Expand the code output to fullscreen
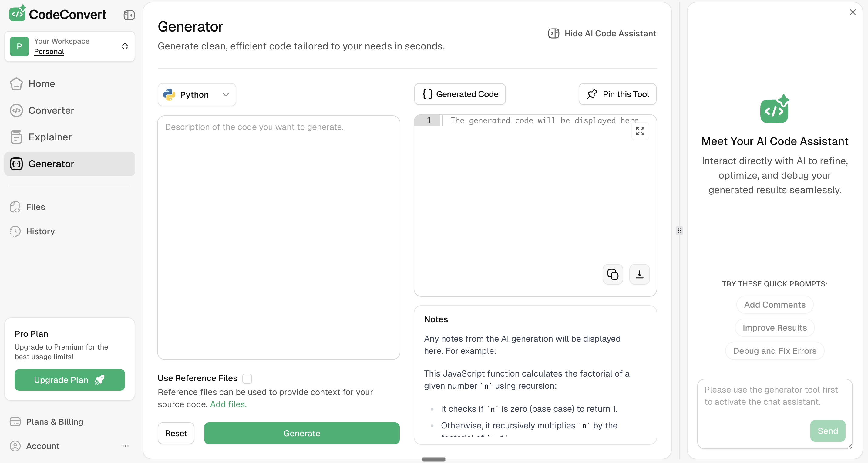868x463 pixels. [x=640, y=131]
